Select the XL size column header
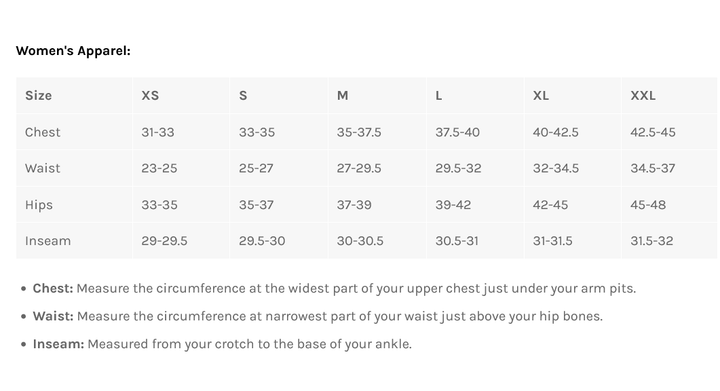The width and height of the screenshot is (720, 391). click(x=541, y=95)
